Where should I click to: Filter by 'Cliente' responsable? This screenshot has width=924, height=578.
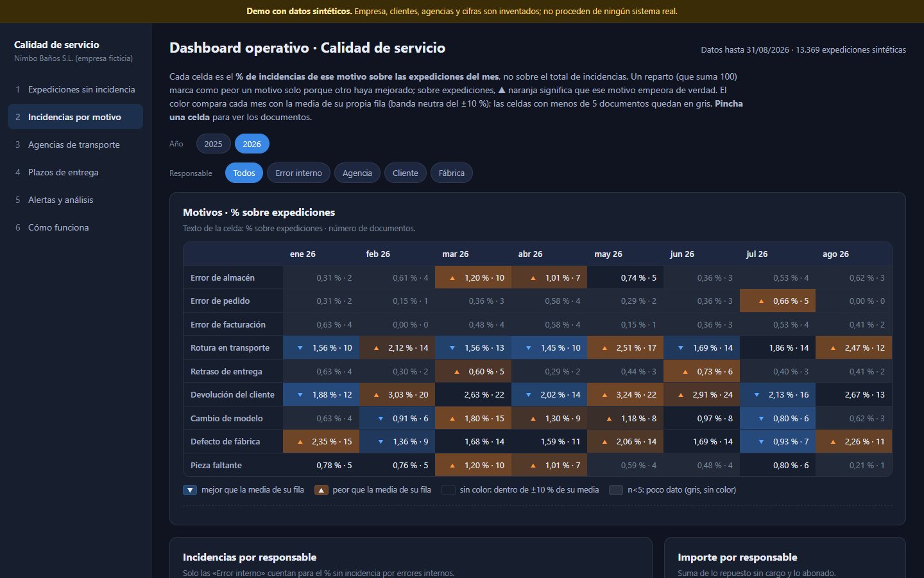[x=405, y=173]
